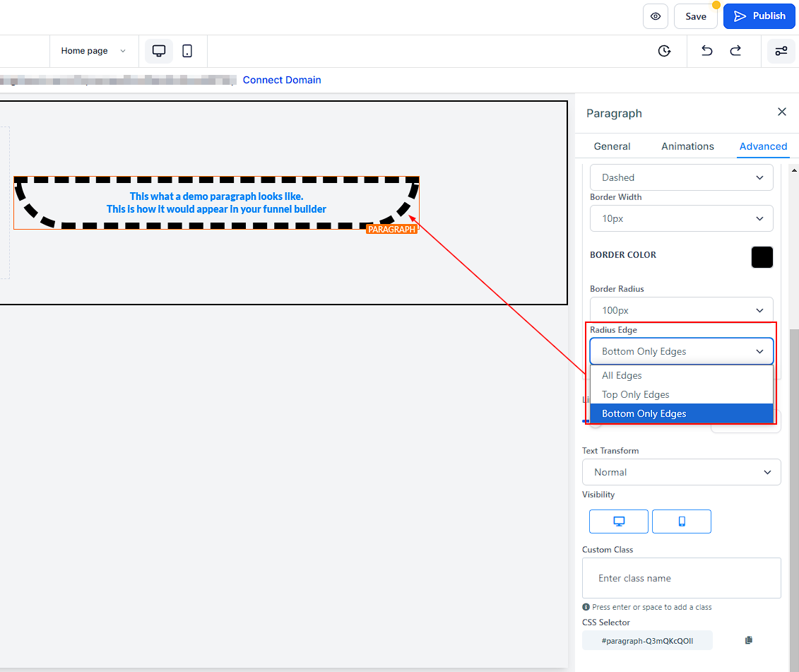The width and height of the screenshot is (799, 672).
Task: Toggle desktop visibility button
Action: tap(618, 521)
